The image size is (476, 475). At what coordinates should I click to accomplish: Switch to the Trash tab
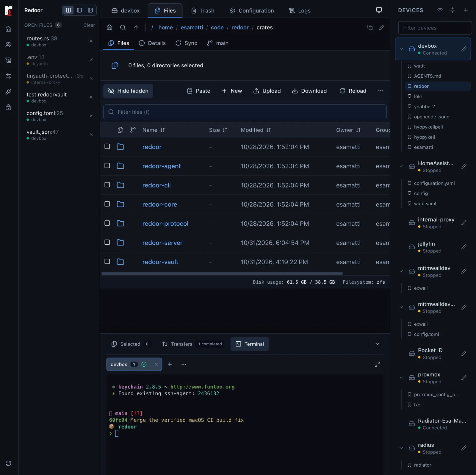pos(203,10)
